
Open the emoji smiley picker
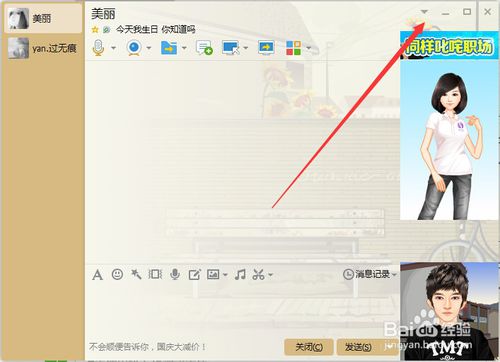pyautogui.click(x=117, y=274)
